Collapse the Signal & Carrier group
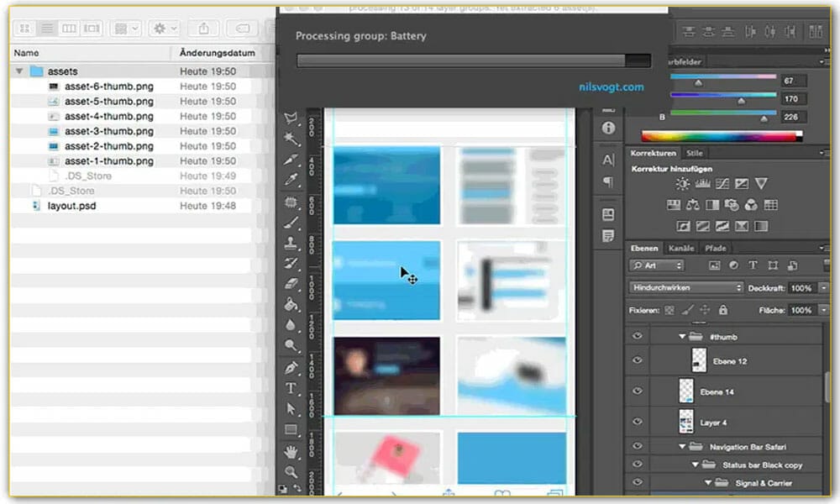840x504 pixels. tap(708, 483)
